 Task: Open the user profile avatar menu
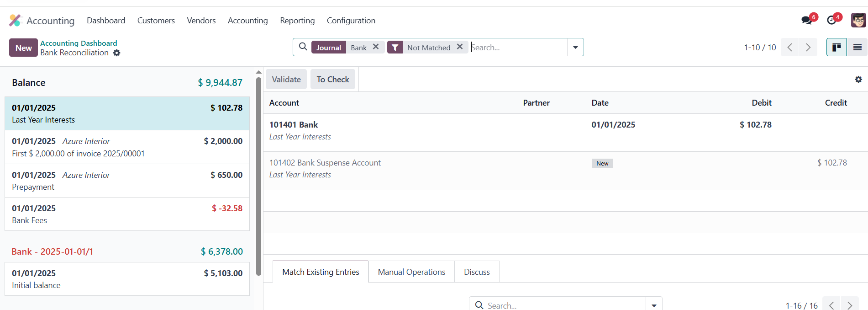click(857, 20)
